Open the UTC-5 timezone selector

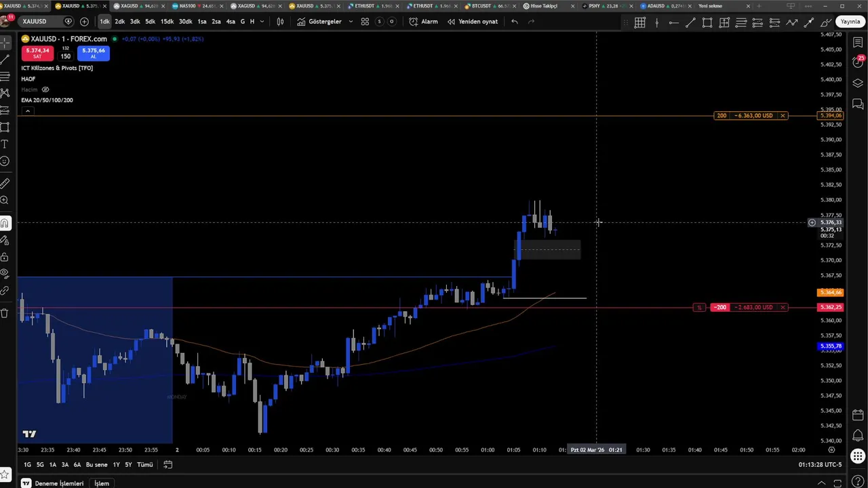pyautogui.click(x=820, y=464)
